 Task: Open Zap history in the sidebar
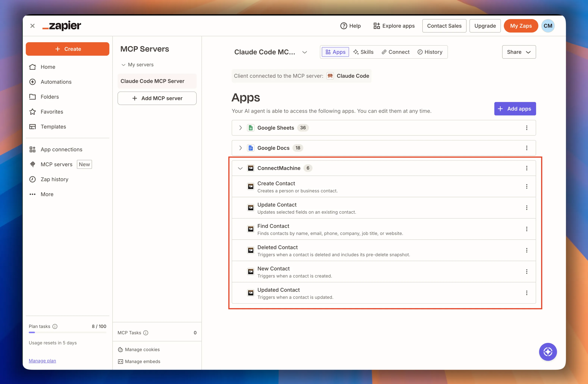[x=54, y=179]
